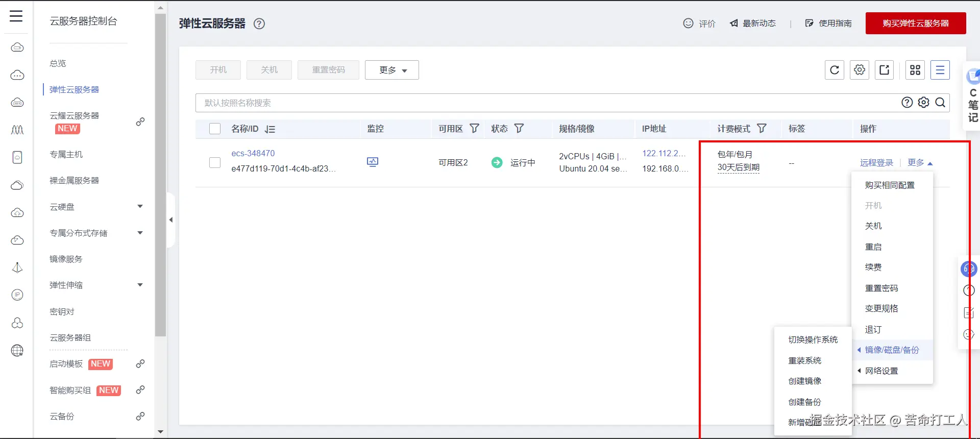The image size is (980, 439).
Task: Open help icon beside 弹性云服务器 title
Action: [259, 23]
